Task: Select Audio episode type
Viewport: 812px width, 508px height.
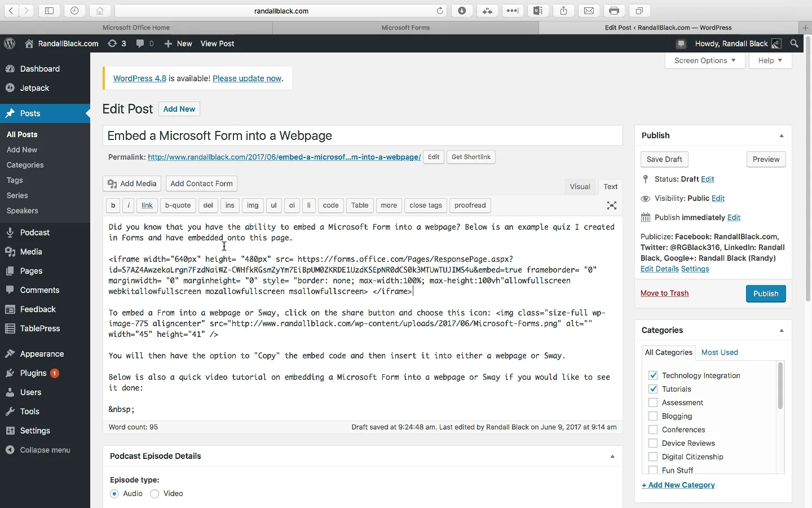Action: (x=114, y=494)
